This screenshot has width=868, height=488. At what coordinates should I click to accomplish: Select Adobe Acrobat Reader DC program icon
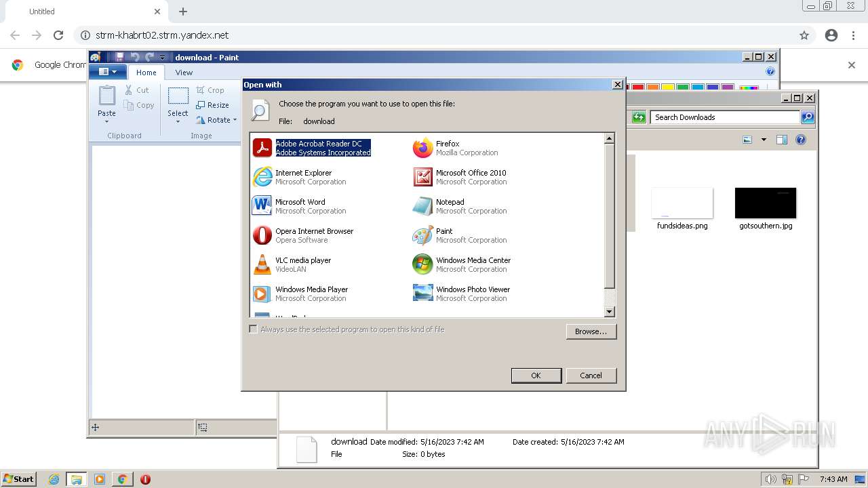(262, 148)
